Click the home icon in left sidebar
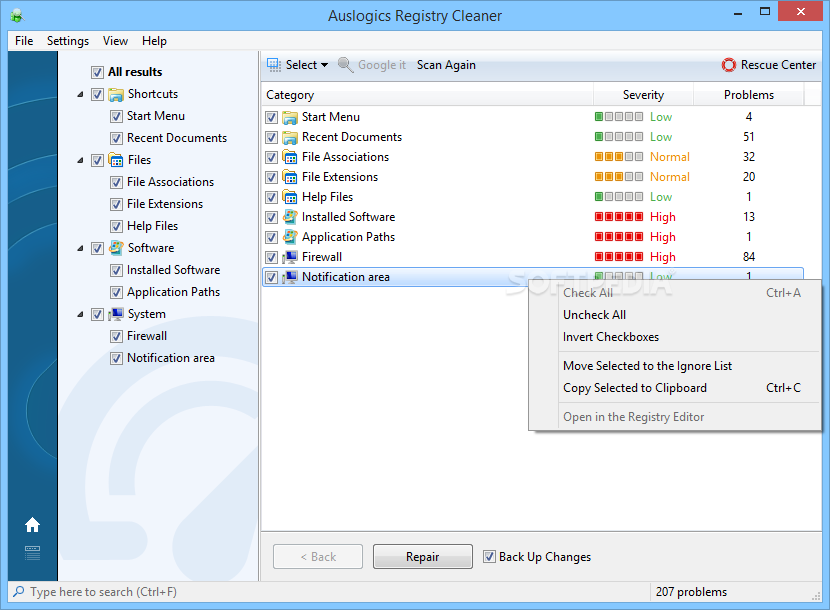 pyautogui.click(x=32, y=525)
